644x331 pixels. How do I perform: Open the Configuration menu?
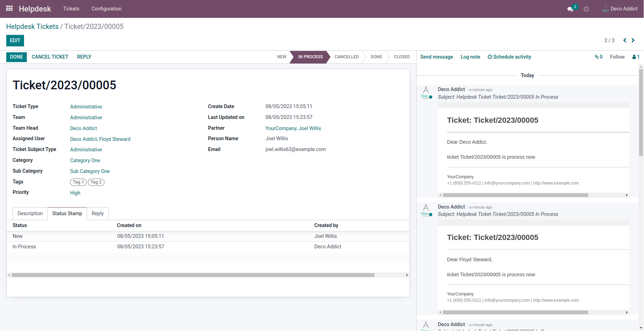point(107,9)
